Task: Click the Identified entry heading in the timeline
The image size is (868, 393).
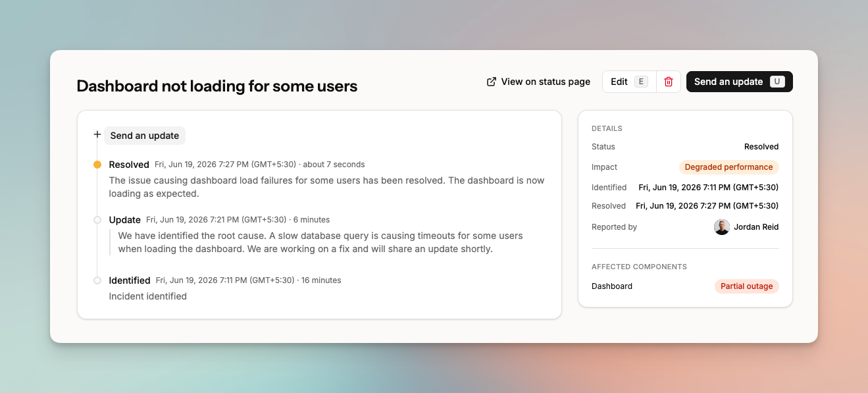Action: (130, 280)
